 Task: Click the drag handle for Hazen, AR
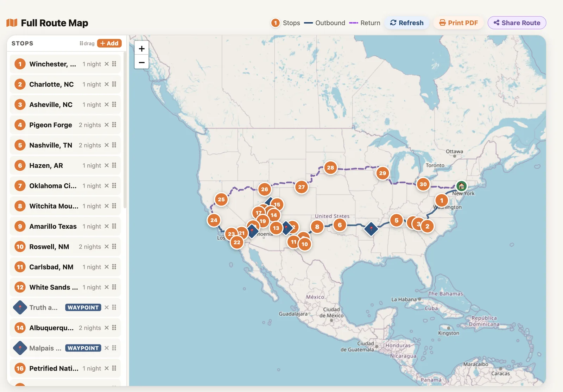(x=114, y=165)
